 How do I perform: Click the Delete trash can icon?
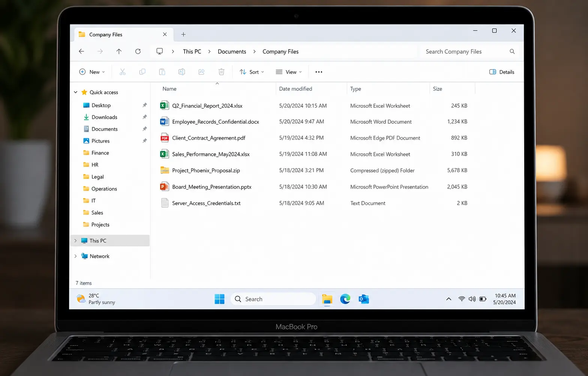pos(222,72)
